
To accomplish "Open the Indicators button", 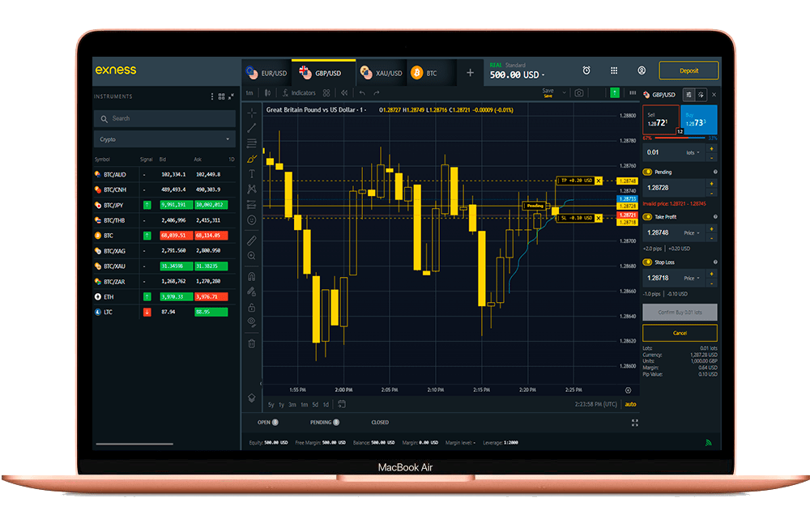I will [x=299, y=93].
